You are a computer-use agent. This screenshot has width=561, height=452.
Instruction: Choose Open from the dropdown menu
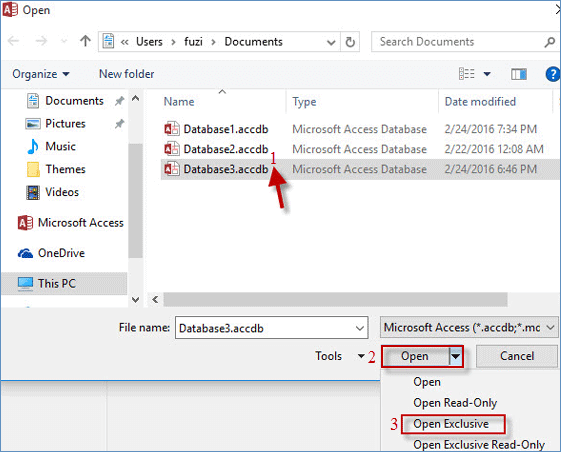point(427,382)
